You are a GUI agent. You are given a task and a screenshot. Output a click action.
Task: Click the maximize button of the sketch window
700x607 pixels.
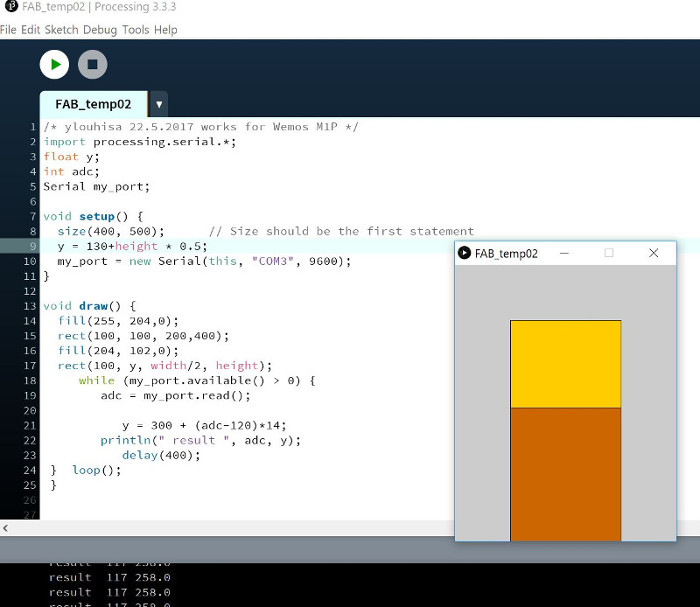pyautogui.click(x=608, y=253)
